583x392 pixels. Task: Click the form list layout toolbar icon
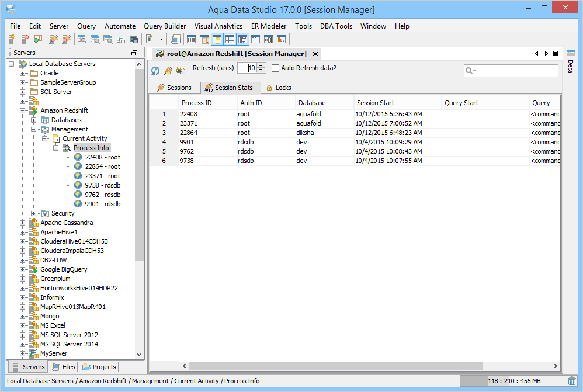coord(256,39)
